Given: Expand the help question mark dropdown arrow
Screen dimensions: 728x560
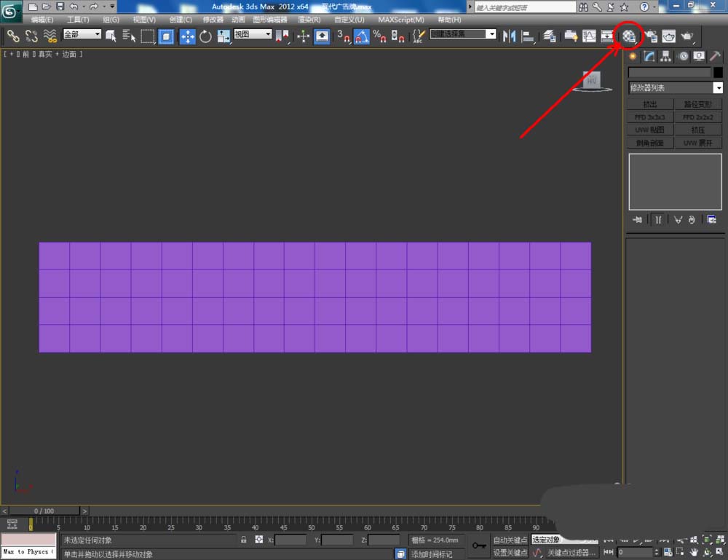Looking at the screenshot, I should tap(654, 7).
